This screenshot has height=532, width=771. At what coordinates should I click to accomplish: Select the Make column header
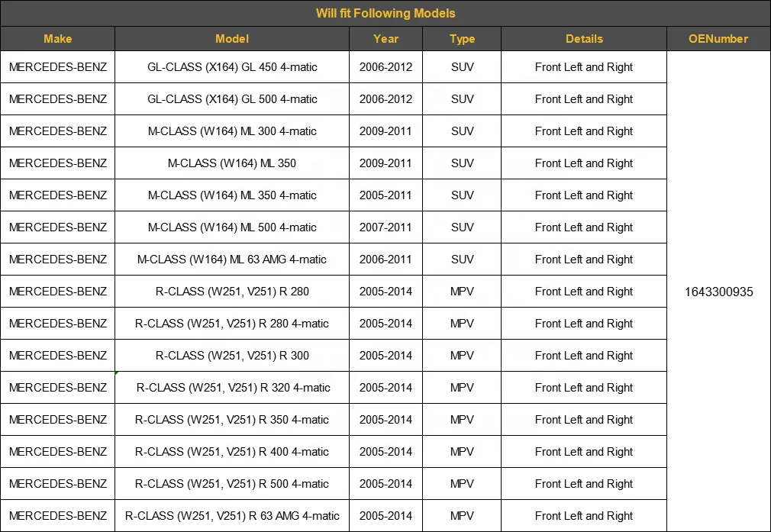click(58, 39)
